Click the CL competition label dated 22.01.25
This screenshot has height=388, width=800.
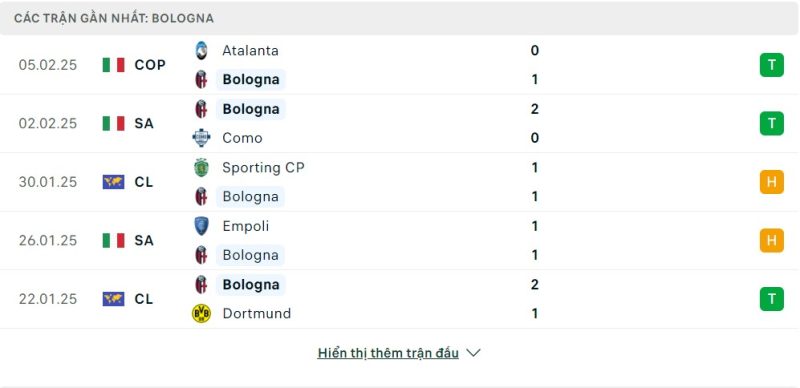click(x=144, y=299)
